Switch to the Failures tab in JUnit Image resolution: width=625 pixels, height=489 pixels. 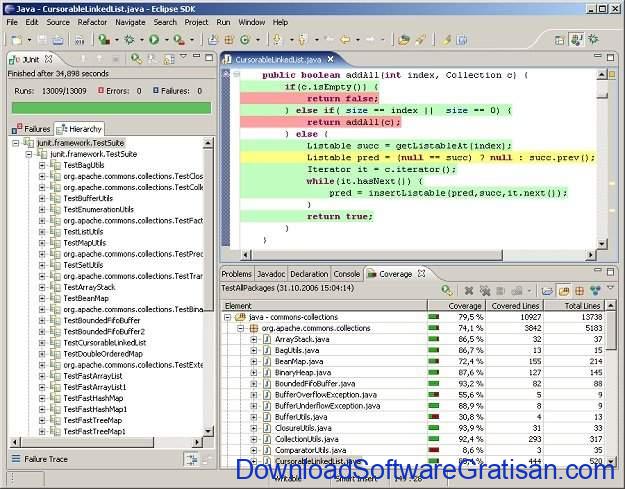(31, 129)
